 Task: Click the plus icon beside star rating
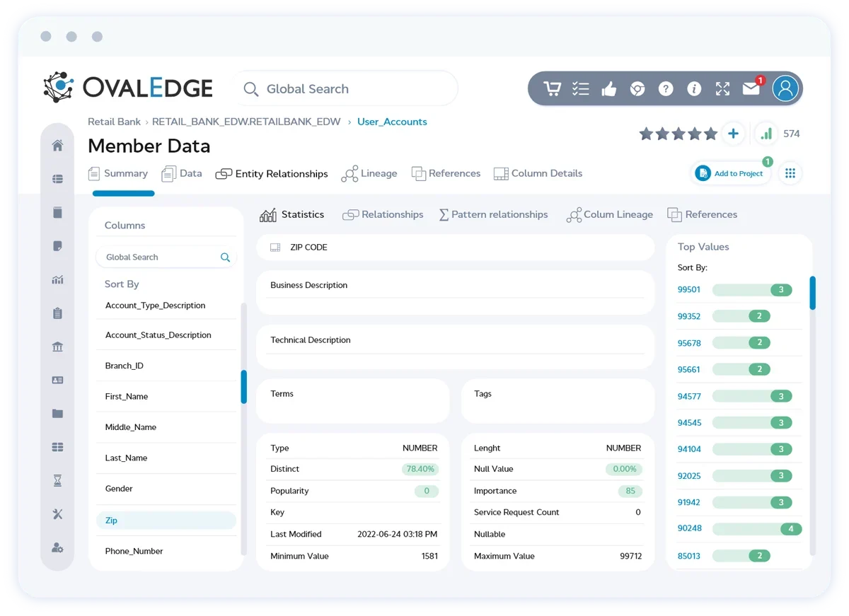coord(734,133)
